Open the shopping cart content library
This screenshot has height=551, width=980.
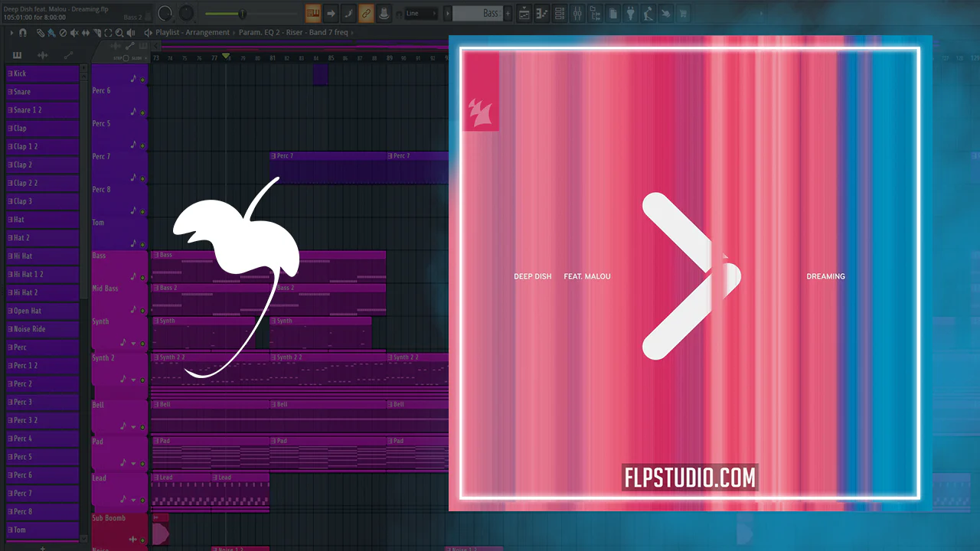pyautogui.click(x=683, y=13)
